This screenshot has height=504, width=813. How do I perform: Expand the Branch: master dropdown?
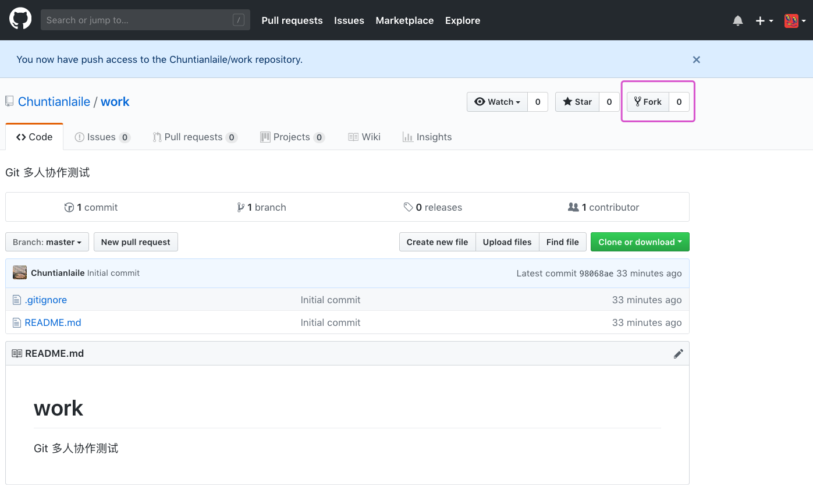tap(47, 242)
